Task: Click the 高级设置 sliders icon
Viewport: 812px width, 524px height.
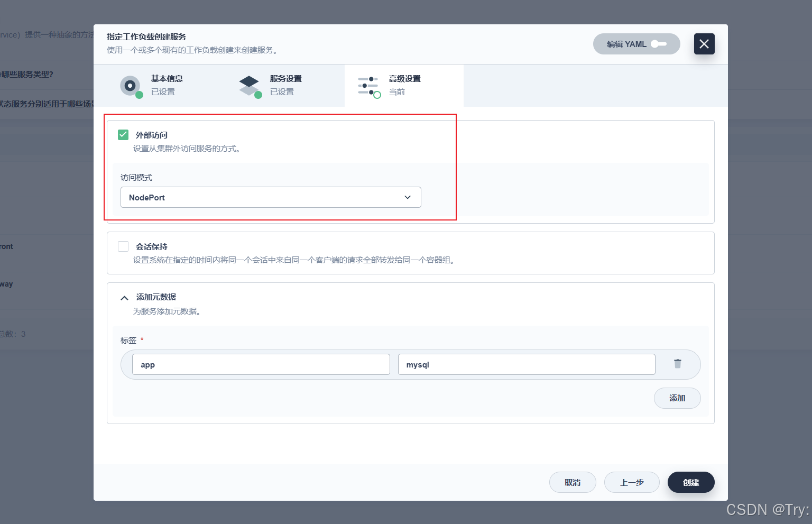Action: 368,85
